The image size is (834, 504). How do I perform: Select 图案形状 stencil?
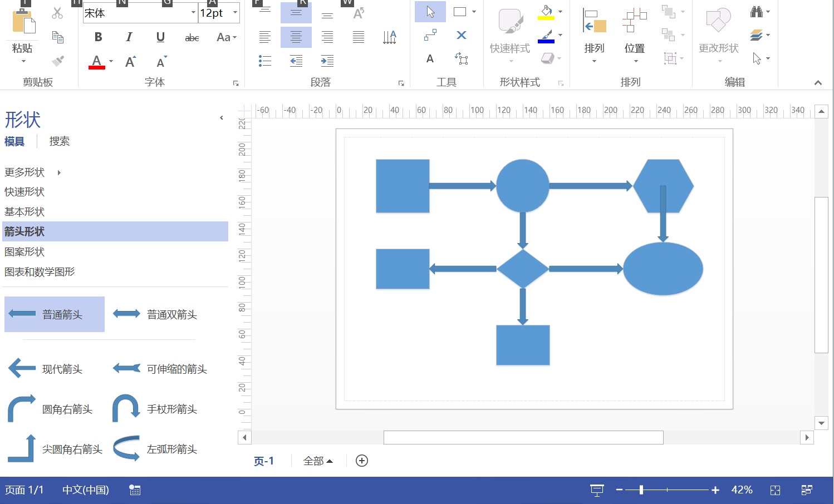tap(24, 252)
